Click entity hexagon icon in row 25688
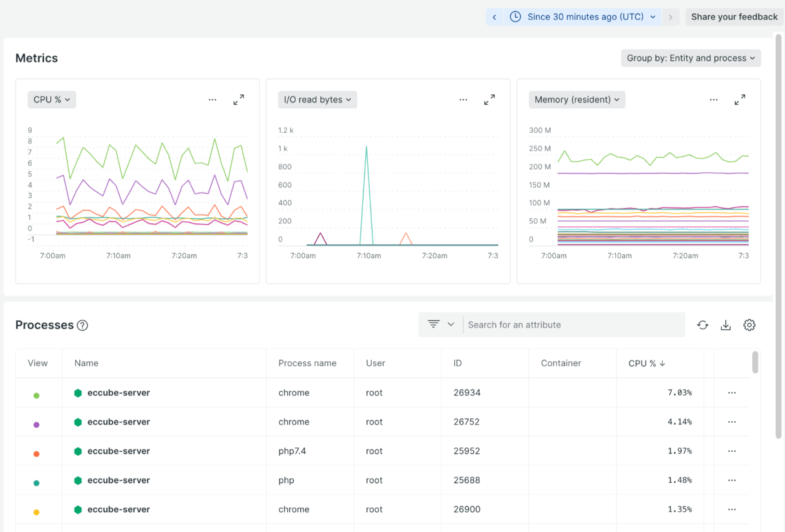 [x=78, y=481]
